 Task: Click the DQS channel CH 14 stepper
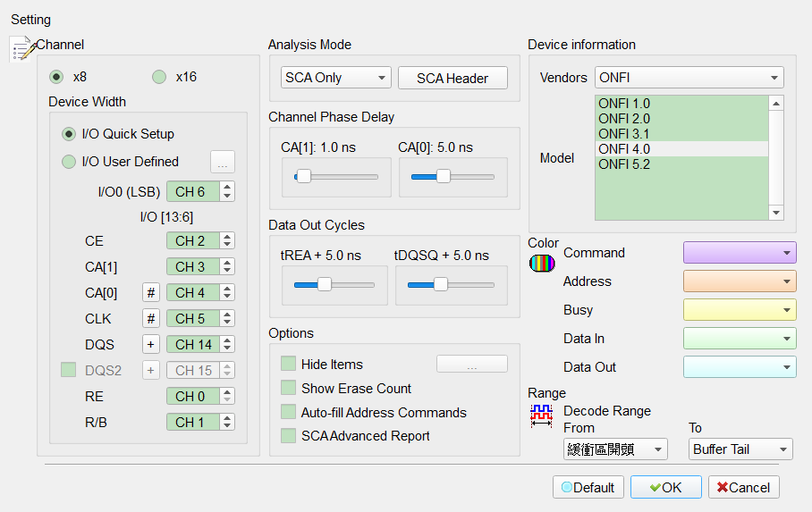coord(227,344)
